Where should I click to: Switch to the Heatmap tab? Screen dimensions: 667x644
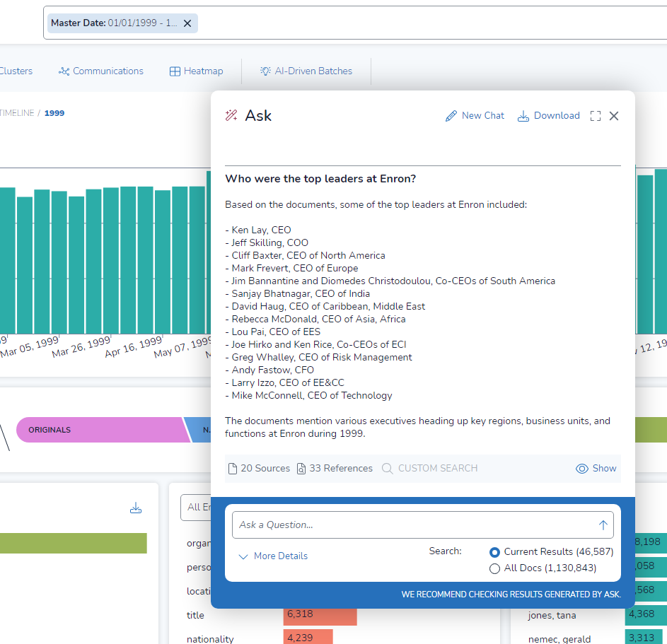click(x=196, y=71)
